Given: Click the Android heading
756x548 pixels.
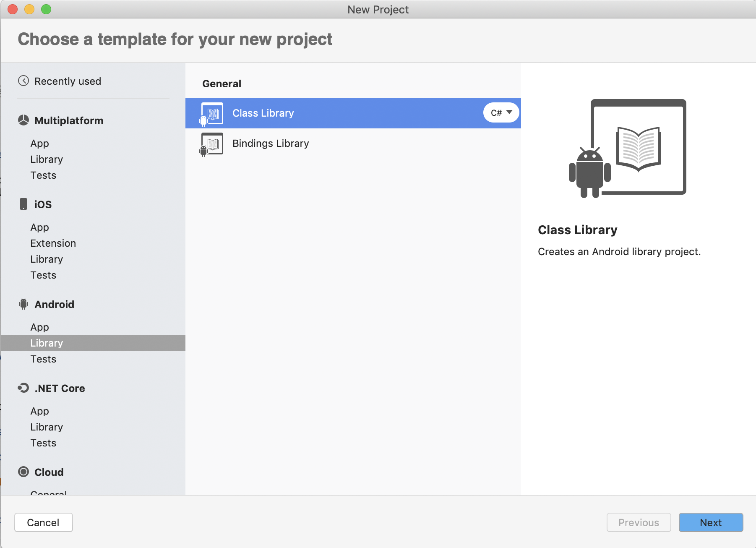Looking at the screenshot, I should 54,304.
